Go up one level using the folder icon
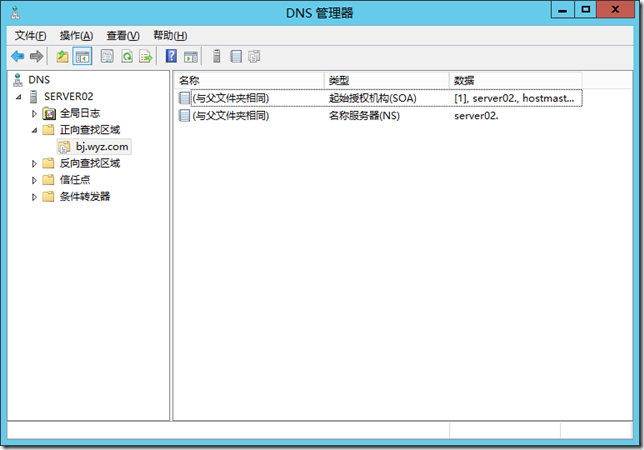The width and height of the screenshot is (644, 450). 62,56
